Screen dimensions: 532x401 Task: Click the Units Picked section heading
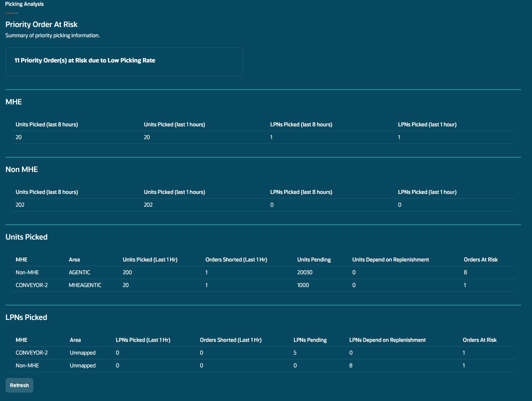click(x=27, y=237)
